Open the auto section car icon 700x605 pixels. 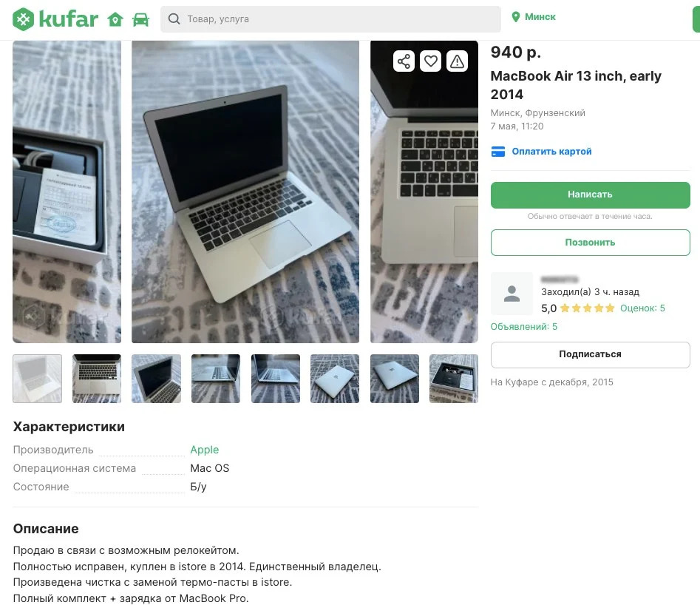pyautogui.click(x=140, y=20)
